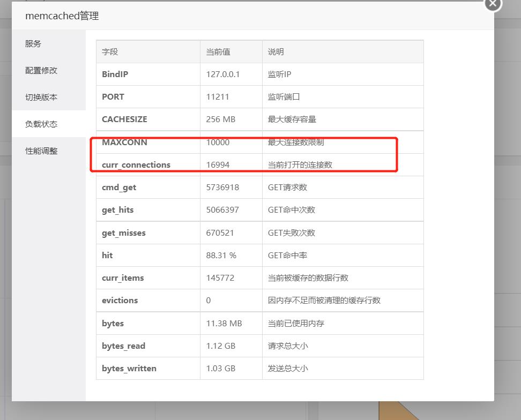The image size is (521, 420).
Task: Click the 最大缓存容量 description
Action: (292, 119)
